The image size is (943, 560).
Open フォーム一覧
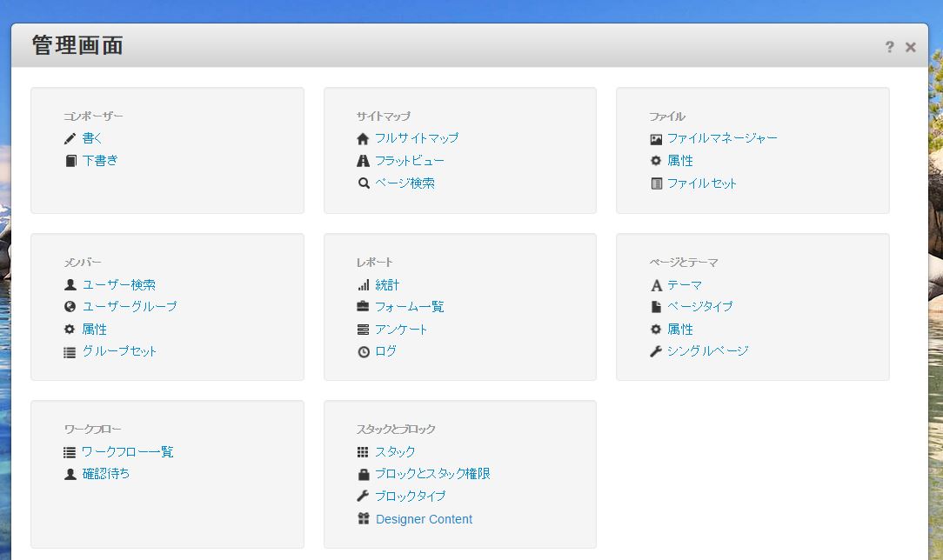point(410,306)
